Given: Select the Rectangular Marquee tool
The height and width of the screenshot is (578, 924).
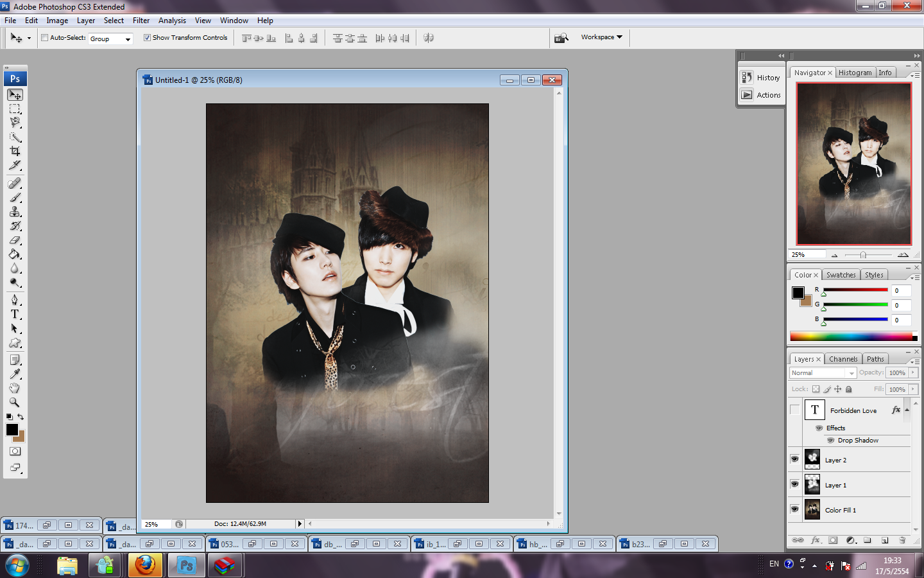Looking at the screenshot, I should 15,109.
